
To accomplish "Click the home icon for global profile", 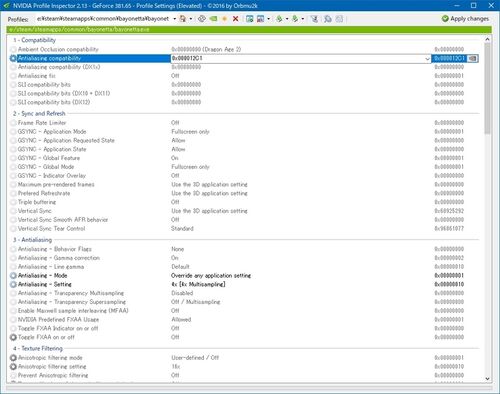I will [x=182, y=19].
